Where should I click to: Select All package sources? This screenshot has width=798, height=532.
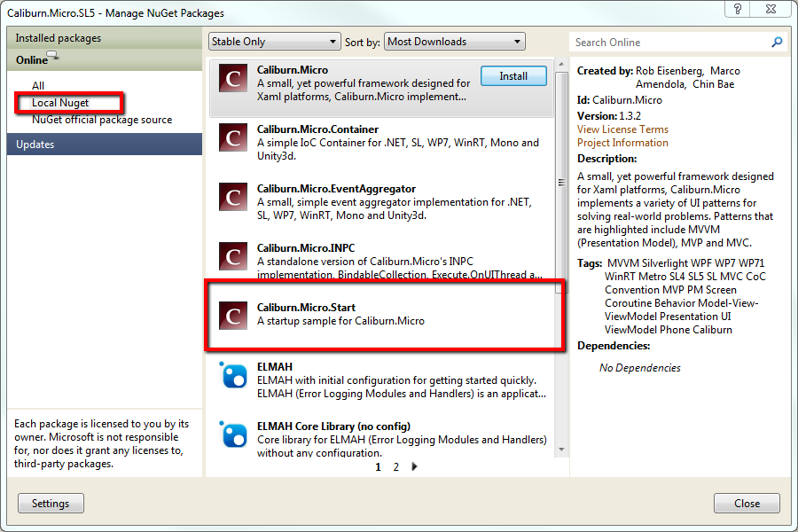[38, 85]
